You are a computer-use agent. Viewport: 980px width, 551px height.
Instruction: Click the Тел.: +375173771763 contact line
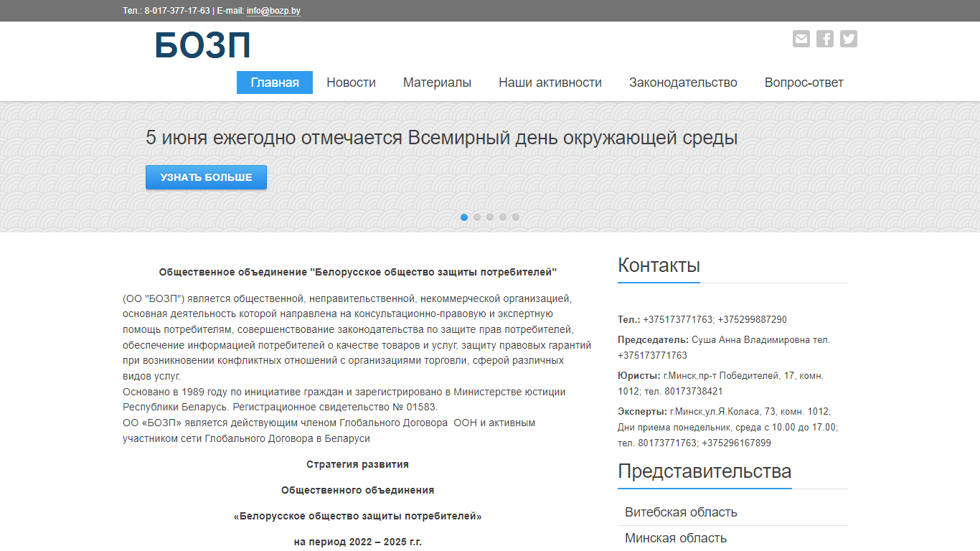pyautogui.click(x=702, y=320)
